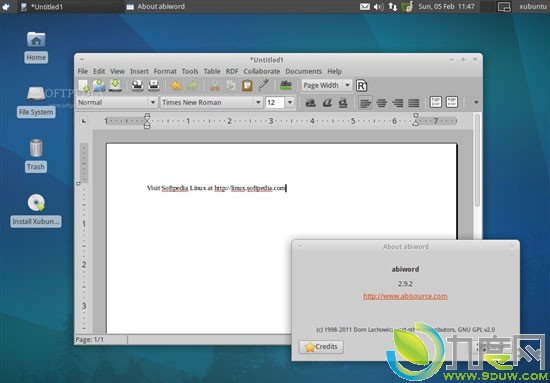
Task: Click the first paragraph spacing icon
Action: coord(436,102)
